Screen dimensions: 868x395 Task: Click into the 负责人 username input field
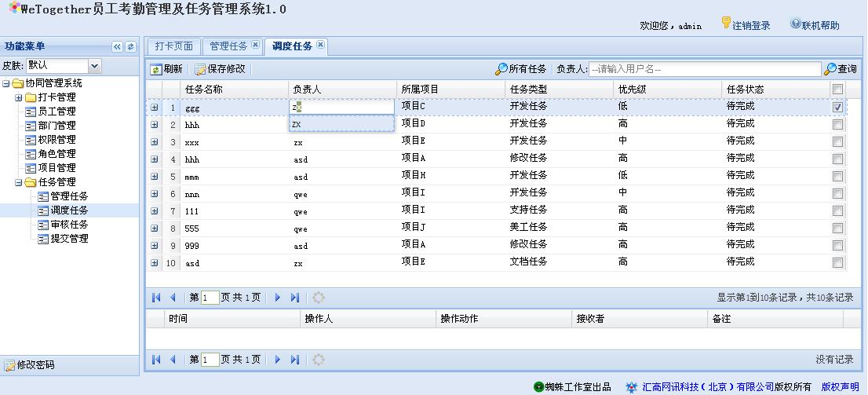click(x=704, y=69)
